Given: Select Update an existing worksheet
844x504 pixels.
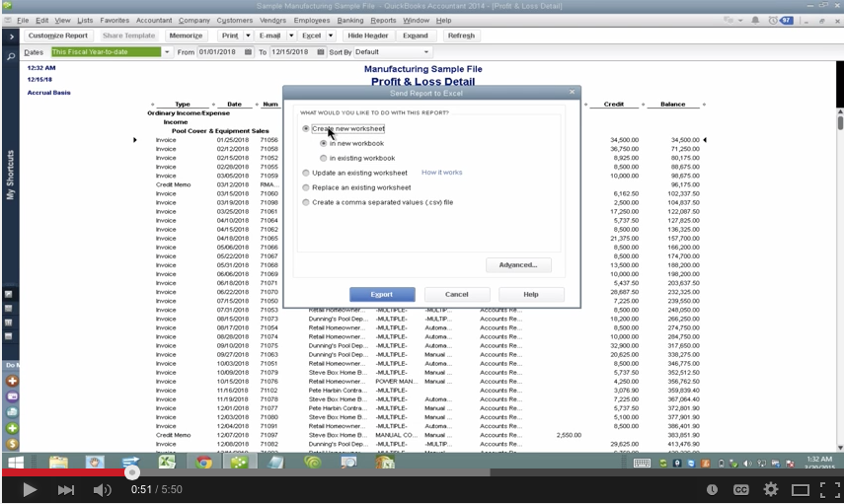Looking at the screenshot, I should point(306,174).
